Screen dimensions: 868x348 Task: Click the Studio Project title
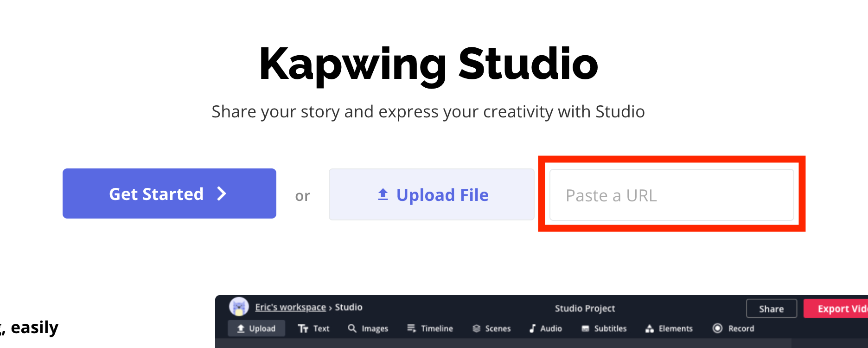click(585, 308)
